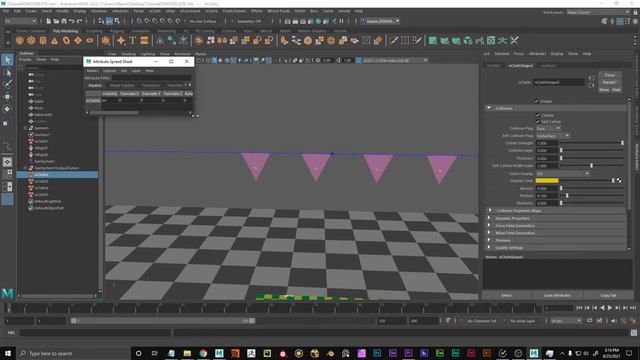The image size is (640, 360).
Task: Click Attribute Filter field in Spread Sheet
Action: (151, 78)
